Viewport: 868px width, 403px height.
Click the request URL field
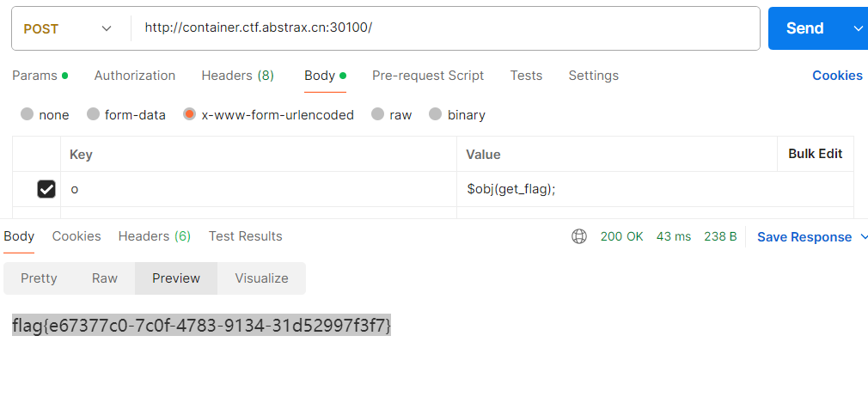coord(445,28)
